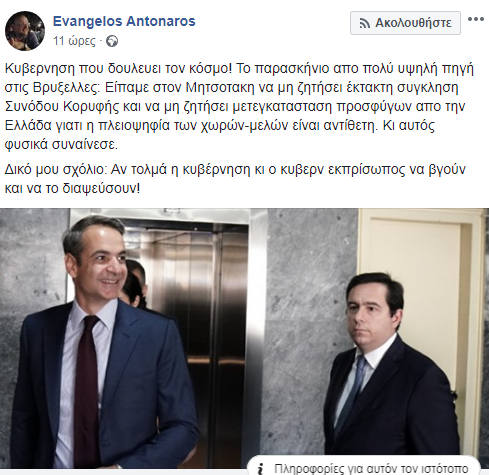Viewport: 489px width, 475px height.
Task: Click the 'i' website info icon
Action: click(261, 469)
